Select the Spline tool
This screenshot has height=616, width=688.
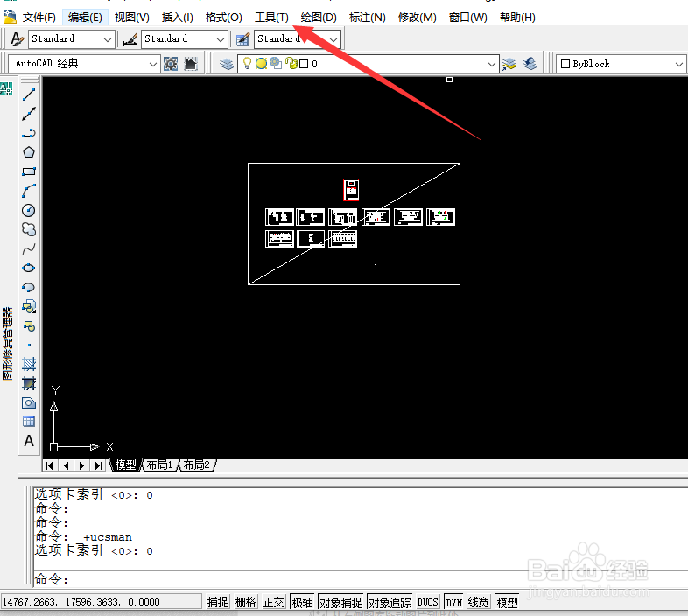point(29,248)
